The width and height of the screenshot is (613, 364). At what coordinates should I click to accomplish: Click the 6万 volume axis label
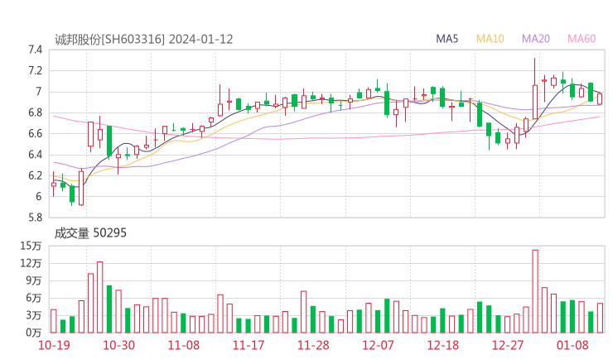34,298
